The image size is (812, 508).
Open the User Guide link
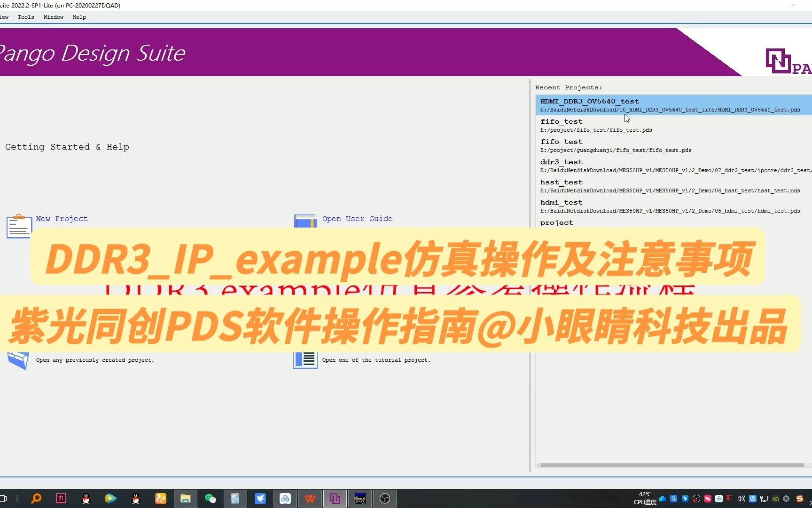[x=357, y=219]
